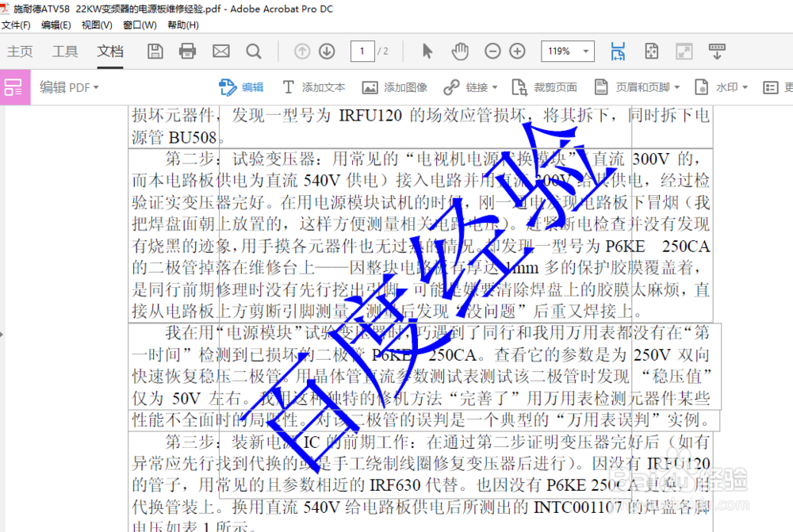The width and height of the screenshot is (793, 532).
Task: Toggle the page thumbnails sidebar panel
Action: [13, 87]
